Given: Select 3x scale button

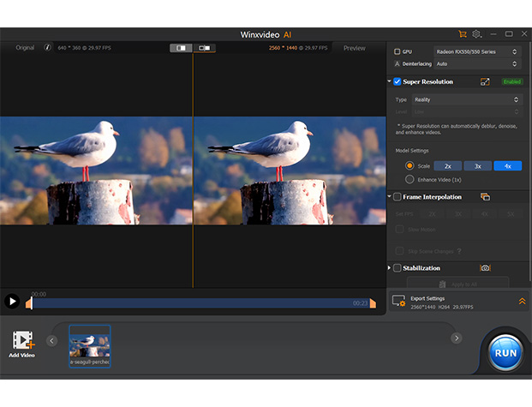Looking at the screenshot, I should coord(478,166).
